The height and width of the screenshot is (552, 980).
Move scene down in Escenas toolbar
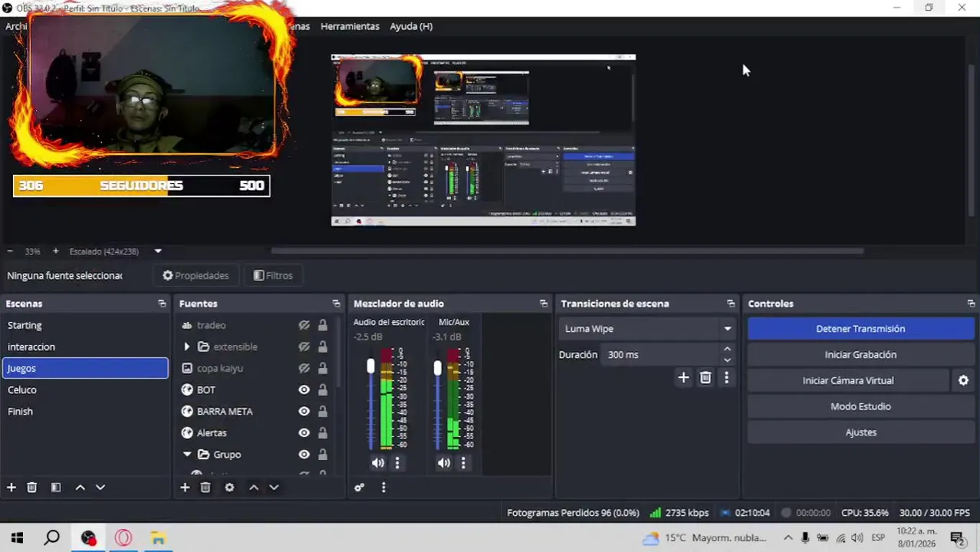coord(100,488)
